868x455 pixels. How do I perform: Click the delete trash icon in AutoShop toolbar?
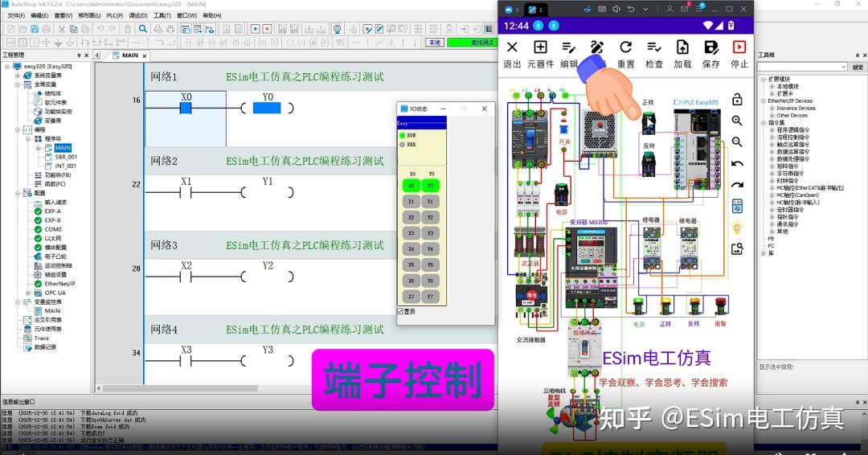[128, 29]
